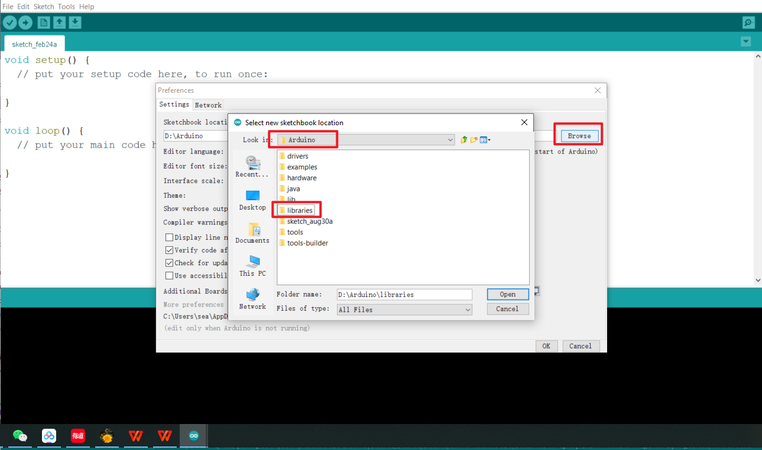Click the editor scrollbar down arrow
762x450 pixels.
pyautogui.click(x=758, y=280)
